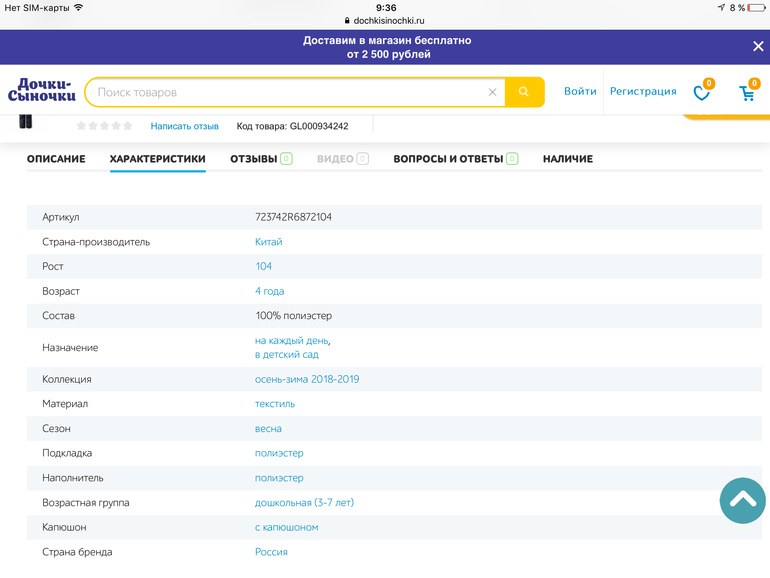770x578 pixels.
Task: Tap the dochkisinochki.ru address bar
Action: click(x=386, y=20)
